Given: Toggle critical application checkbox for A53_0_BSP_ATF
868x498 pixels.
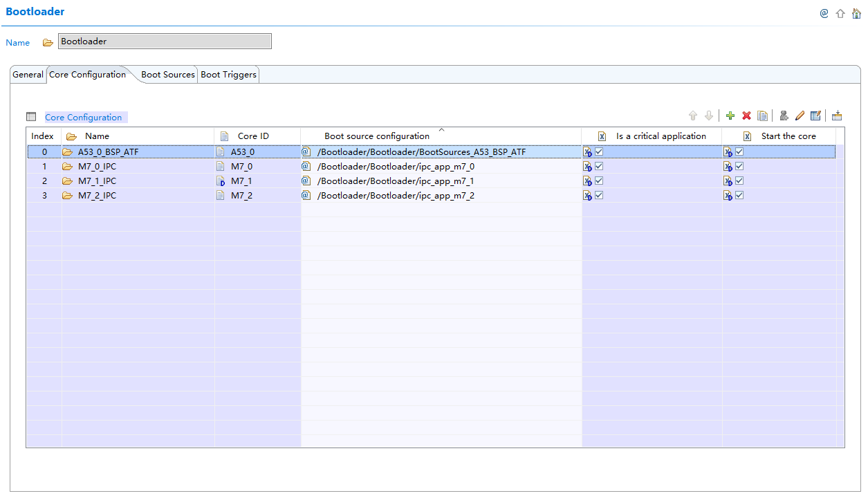Looking at the screenshot, I should click(x=599, y=151).
